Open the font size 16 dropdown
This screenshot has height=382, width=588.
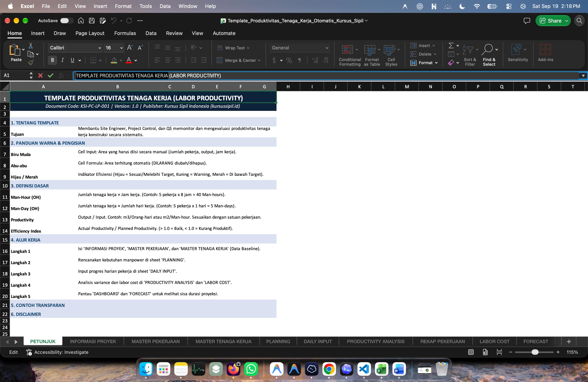coord(121,48)
